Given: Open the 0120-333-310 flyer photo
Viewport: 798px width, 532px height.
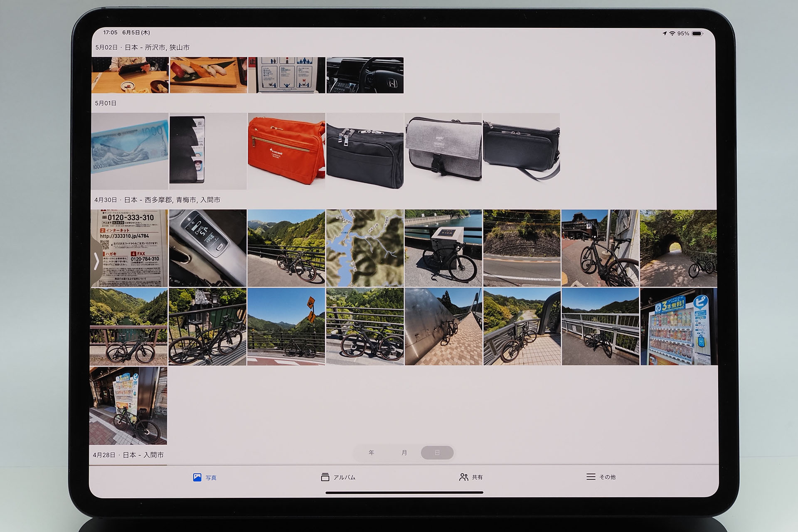Looking at the screenshot, I should point(129,248).
